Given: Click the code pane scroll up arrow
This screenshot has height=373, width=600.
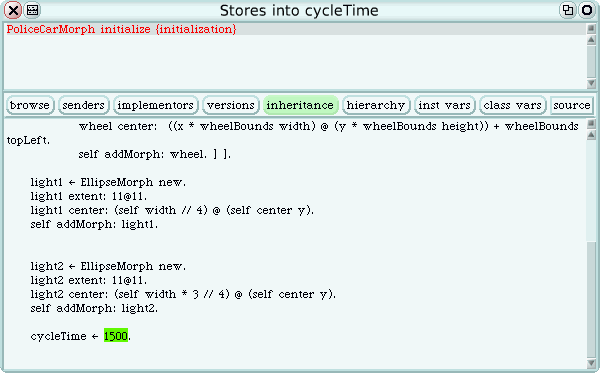Looking at the screenshot, I should tap(591, 135).
